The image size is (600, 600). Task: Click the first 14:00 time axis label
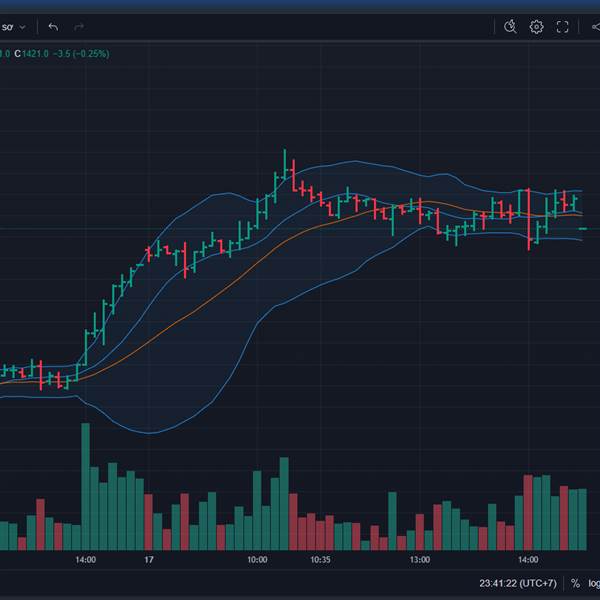click(86, 560)
